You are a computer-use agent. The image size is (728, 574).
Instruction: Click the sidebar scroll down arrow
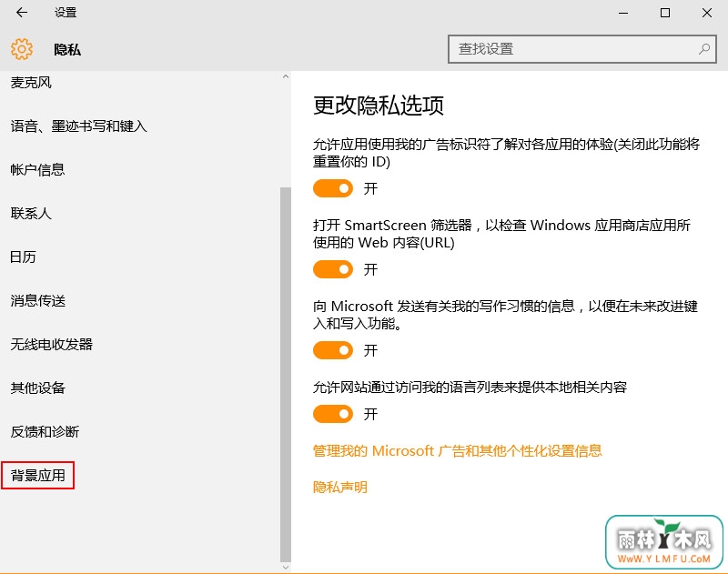(286, 567)
